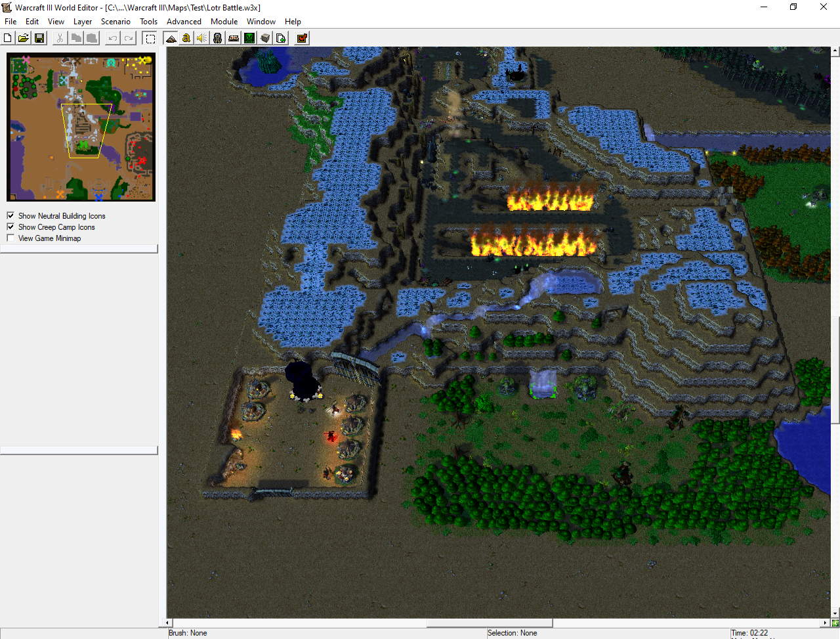Click the vertical scrollbar thumb on right
Screen dimensions: 840x639
(x=835, y=370)
